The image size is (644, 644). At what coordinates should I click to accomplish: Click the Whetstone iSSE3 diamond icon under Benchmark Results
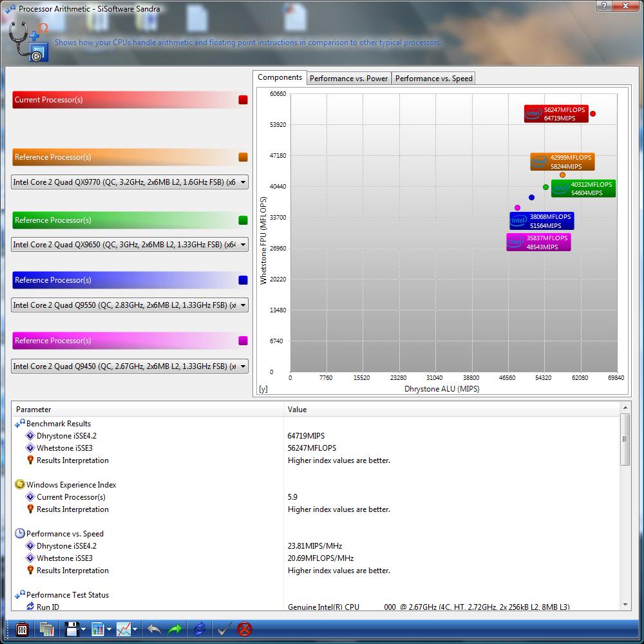[x=30, y=448]
